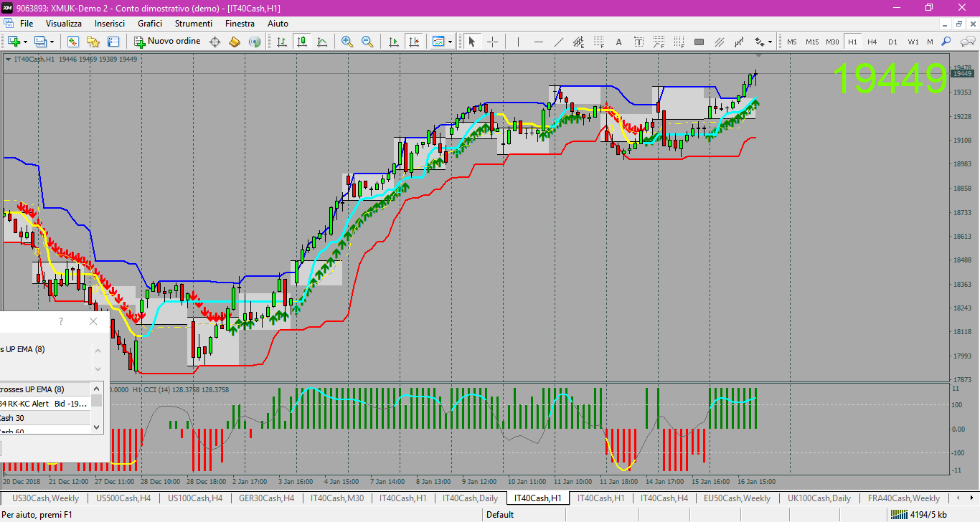Select the crosshair tool
The height and width of the screenshot is (522, 980).
[492, 42]
